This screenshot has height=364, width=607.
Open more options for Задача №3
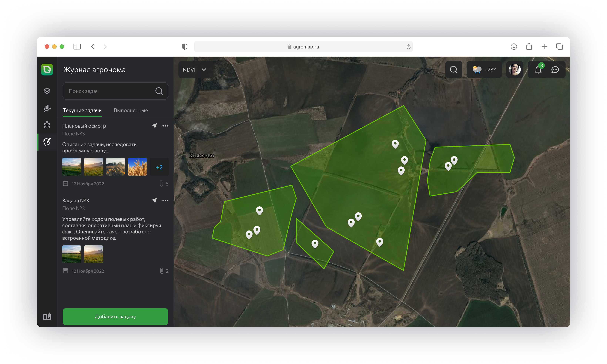[x=165, y=200]
